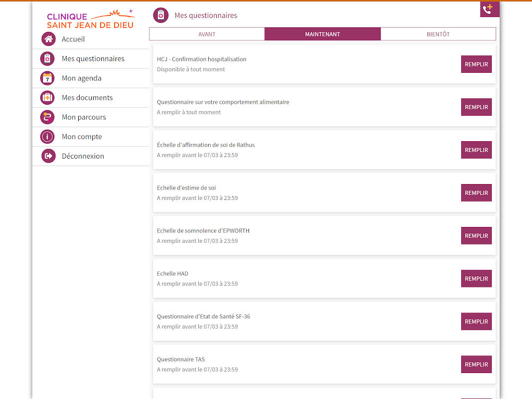Click REMPLIR for comportement alimentaire questionnaire

pos(476,107)
